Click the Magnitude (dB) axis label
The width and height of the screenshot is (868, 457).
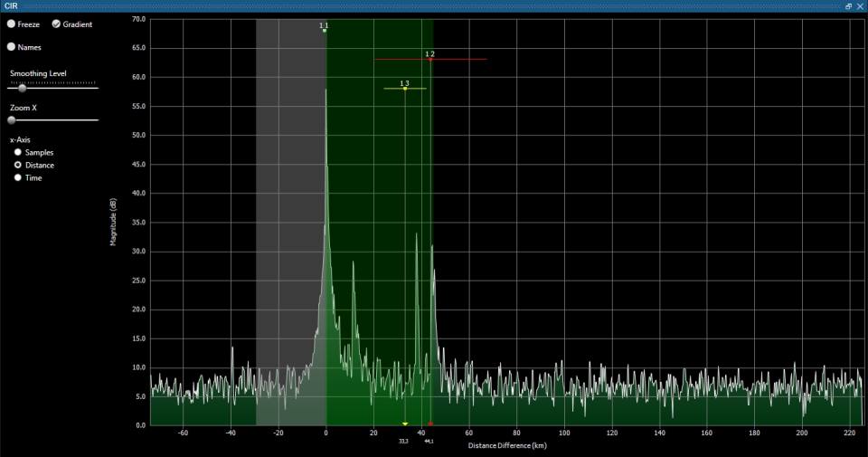tap(114, 222)
